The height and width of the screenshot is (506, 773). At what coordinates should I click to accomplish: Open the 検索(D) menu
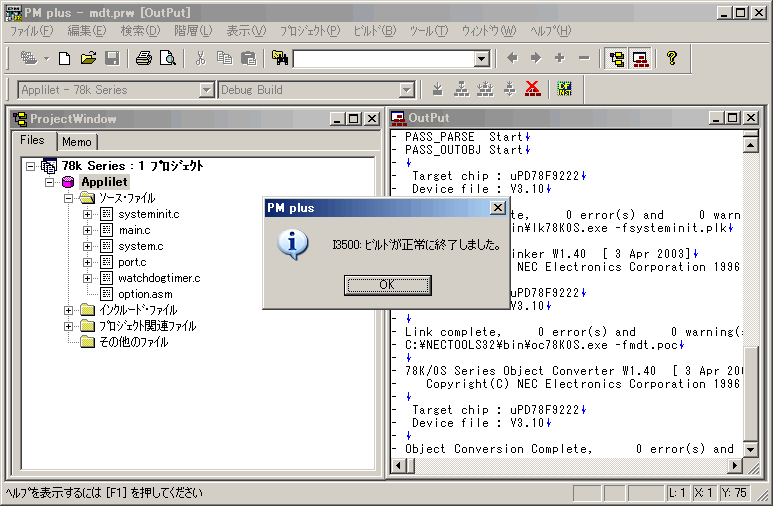pos(141,31)
